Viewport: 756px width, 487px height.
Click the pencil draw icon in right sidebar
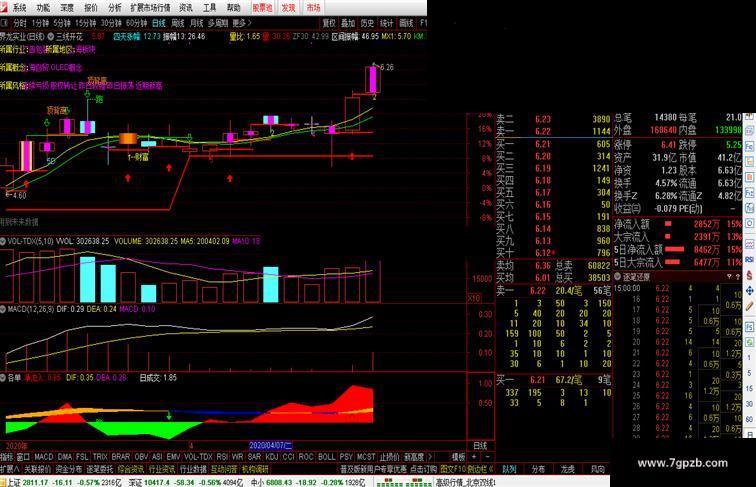[749, 307]
